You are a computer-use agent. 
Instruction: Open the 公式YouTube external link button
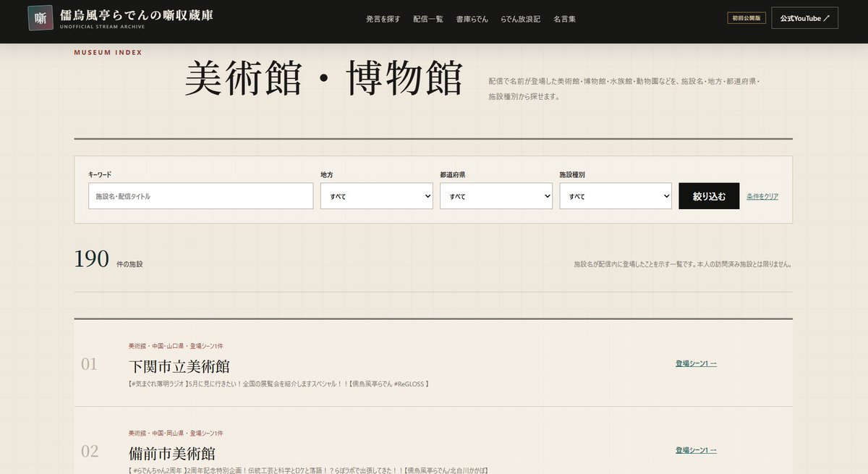click(x=804, y=18)
